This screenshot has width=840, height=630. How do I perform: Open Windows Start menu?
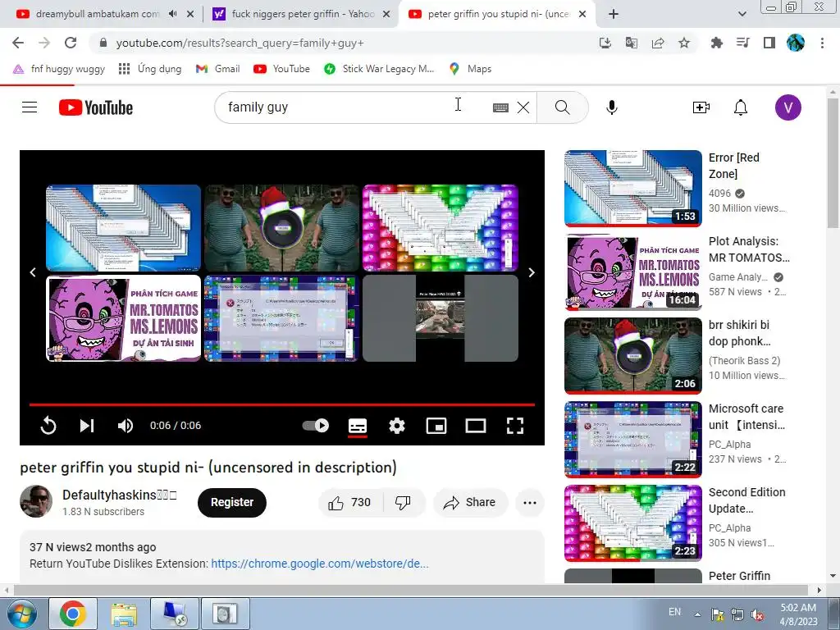[21, 614]
